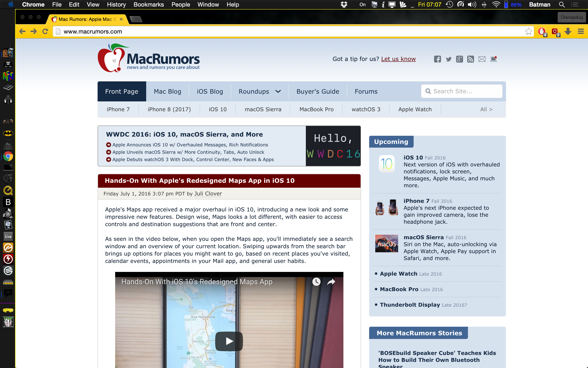Open a new tab button
Screen dimensions: 588x368
point(136,19)
